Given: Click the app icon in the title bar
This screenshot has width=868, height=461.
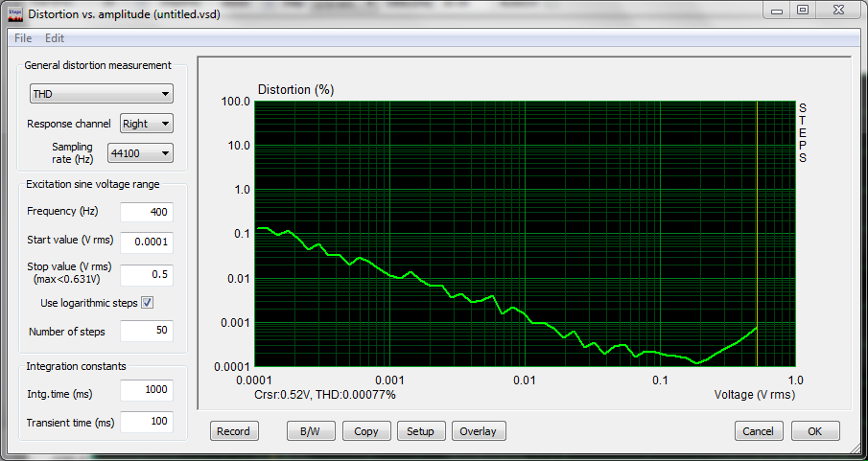Looking at the screenshot, I should tap(14, 14).
